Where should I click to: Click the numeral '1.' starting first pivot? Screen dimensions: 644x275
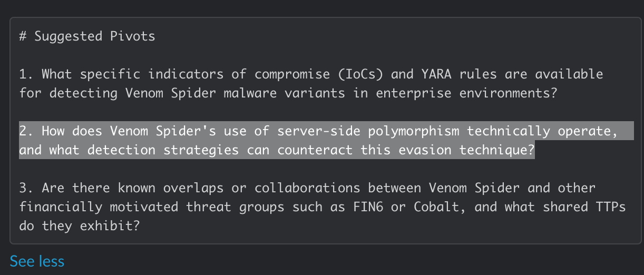click(x=27, y=74)
